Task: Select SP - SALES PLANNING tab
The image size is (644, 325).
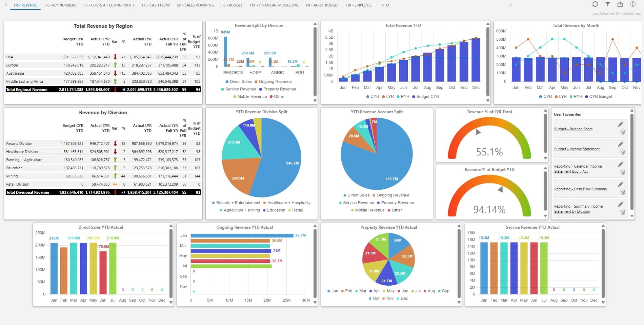Action: click(x=196, y=5)
